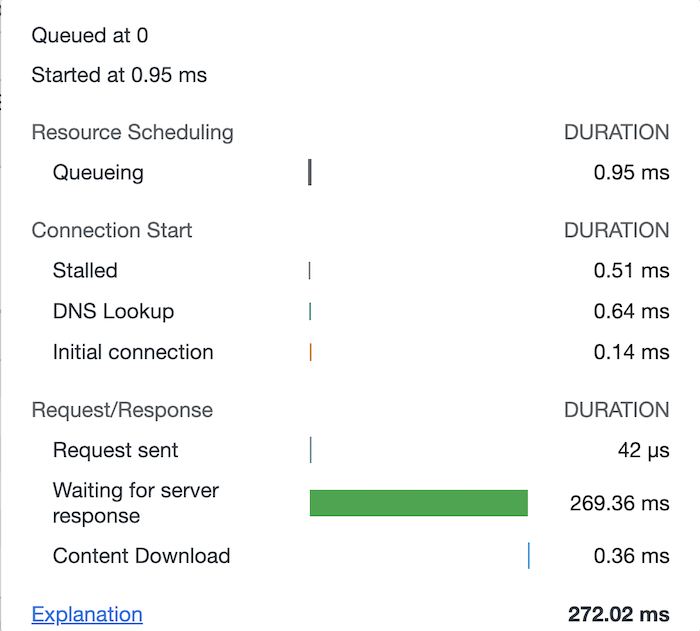
Task: Click the blue Content Download timing marker
Action: (x=529, y=556)
